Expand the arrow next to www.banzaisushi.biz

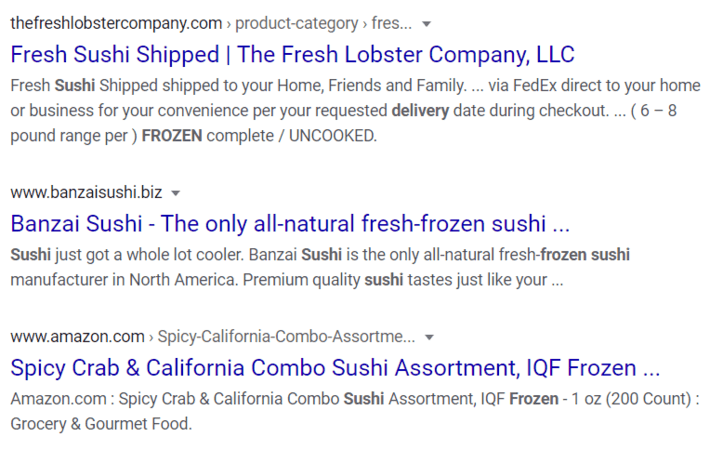pyautogui.click(x=176, y=192)
